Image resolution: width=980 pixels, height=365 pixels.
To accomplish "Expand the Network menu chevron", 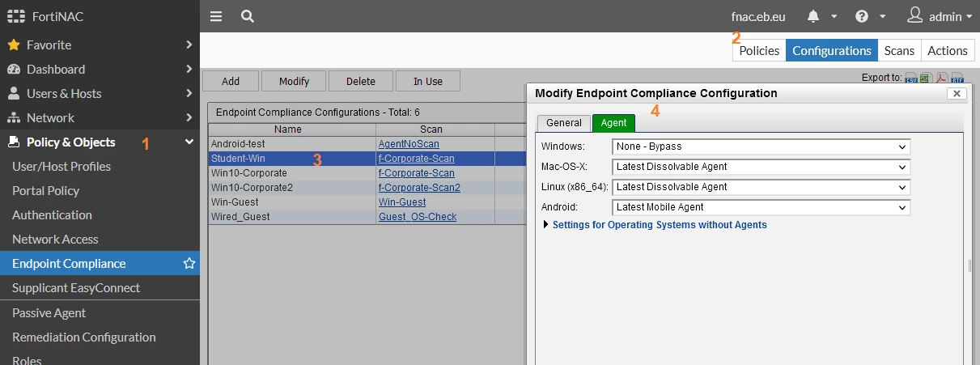I will [189, 117].
